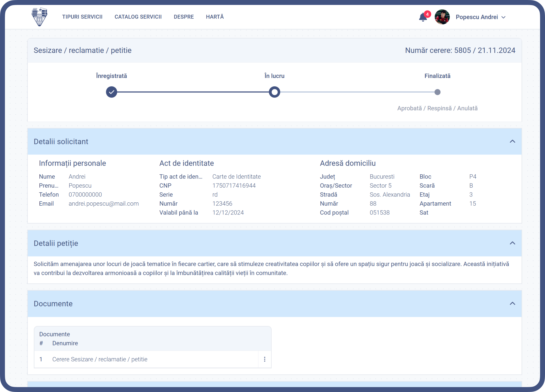Open the three-dot menu for Cerere Sesizare
The height and width of the screenshot is (392, 545).
tap(265, 359)
